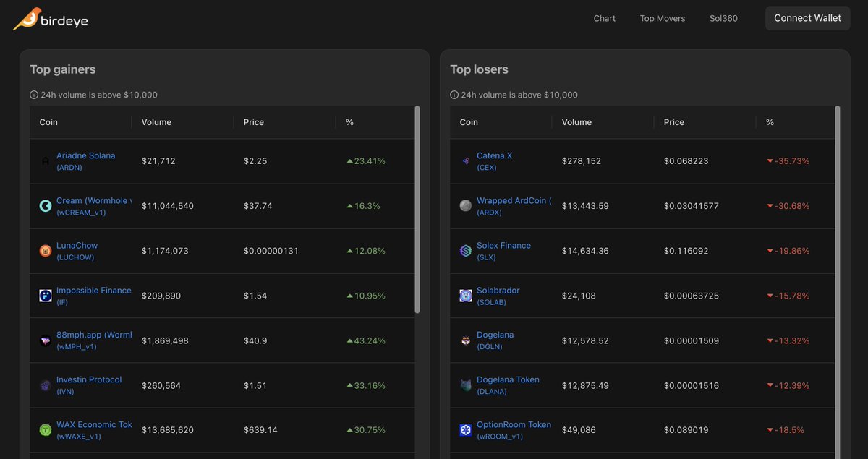Open the Wrapped ArdCoin coin link
The image size is (868, 459).
click(514, 200)
